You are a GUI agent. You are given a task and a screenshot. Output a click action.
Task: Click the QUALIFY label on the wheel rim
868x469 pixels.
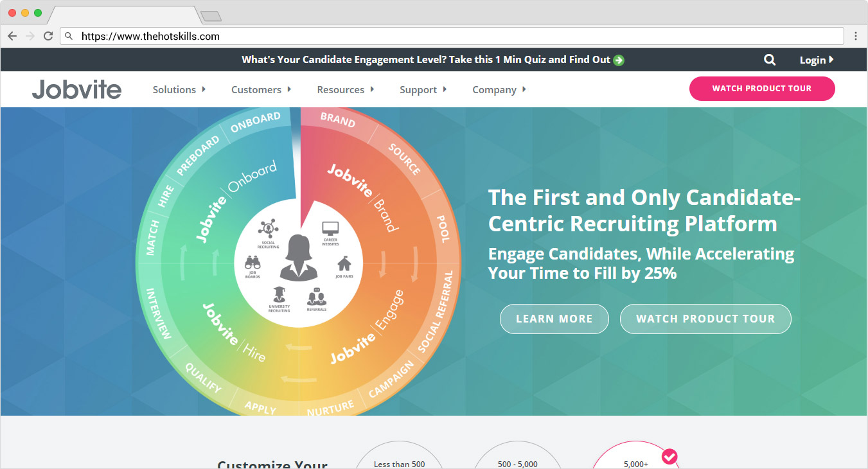(x=203, y=378)
